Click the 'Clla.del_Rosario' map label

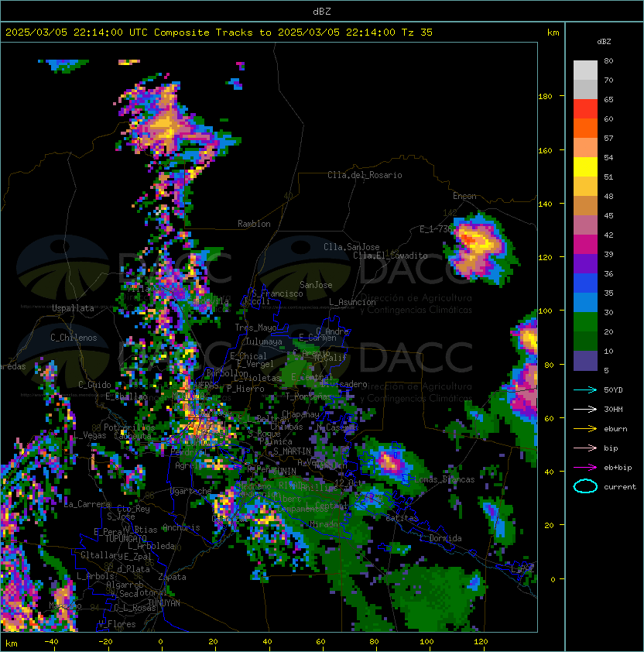(365, 175)
